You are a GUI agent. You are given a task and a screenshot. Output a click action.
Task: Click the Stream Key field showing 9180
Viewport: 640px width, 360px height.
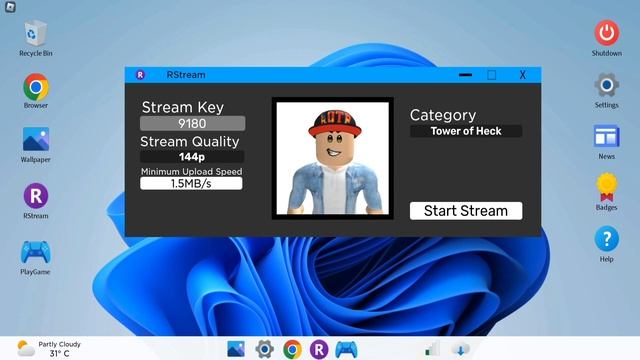[192, 123]
